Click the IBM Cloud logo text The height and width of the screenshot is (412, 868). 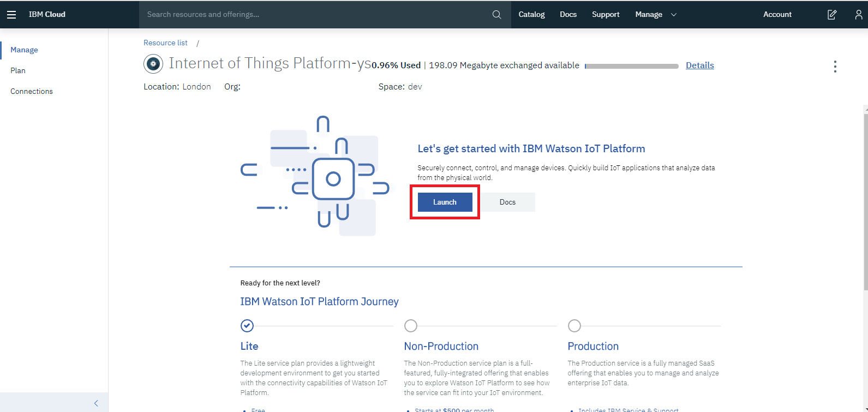click(47, 15)
